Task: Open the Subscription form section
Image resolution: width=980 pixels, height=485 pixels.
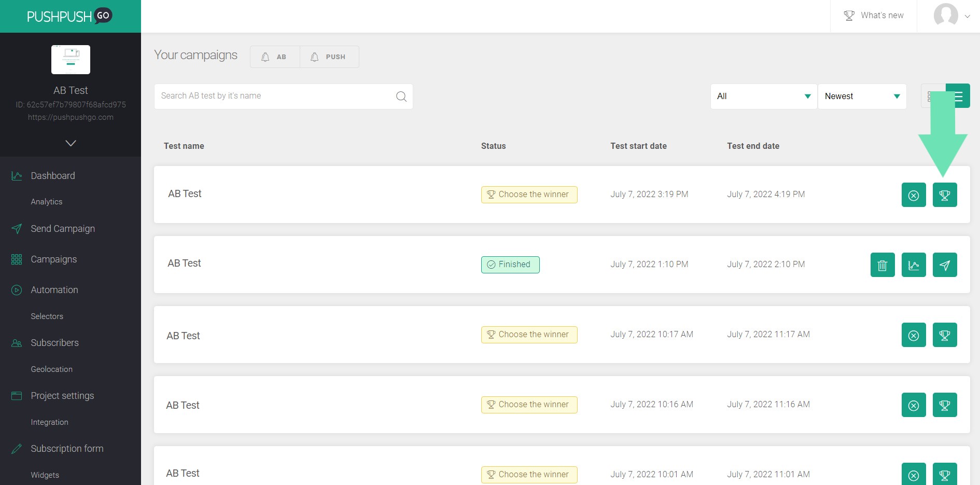Action: tap(67, 449)
